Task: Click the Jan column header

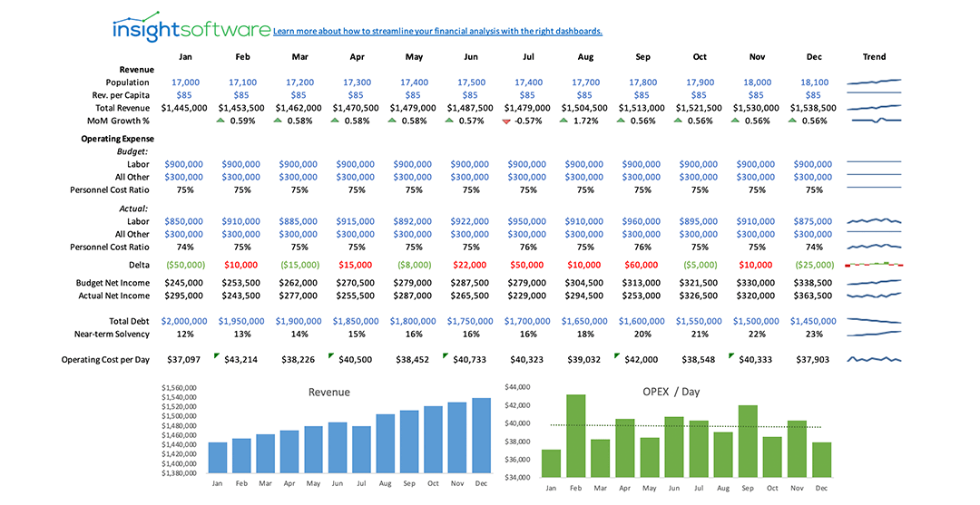Action: click(x=185, y=57)
